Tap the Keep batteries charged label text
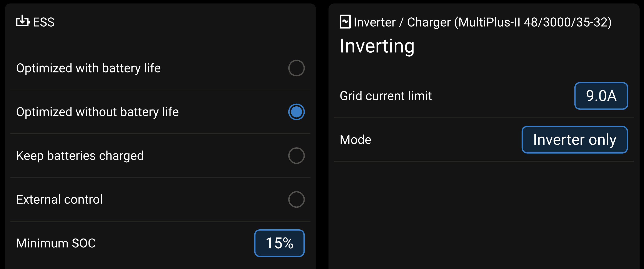Viewport: 644px width, 269px height. (80, 156)
